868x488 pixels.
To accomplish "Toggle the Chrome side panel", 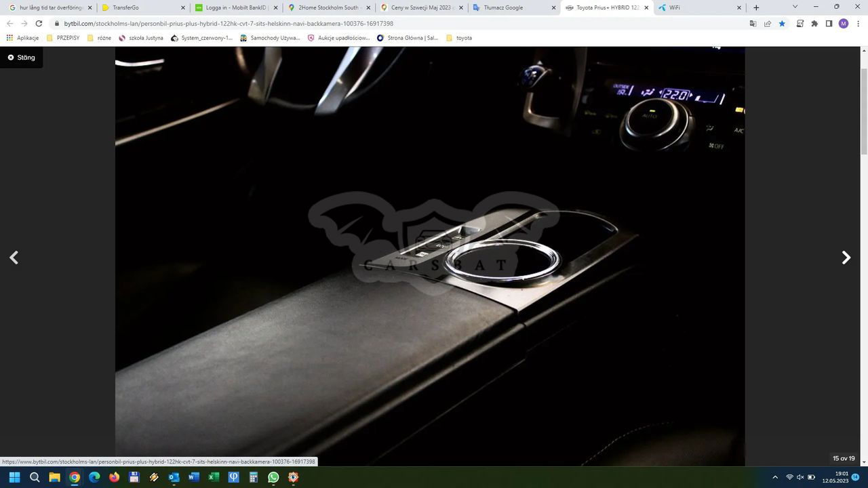I will pos(829,23).
